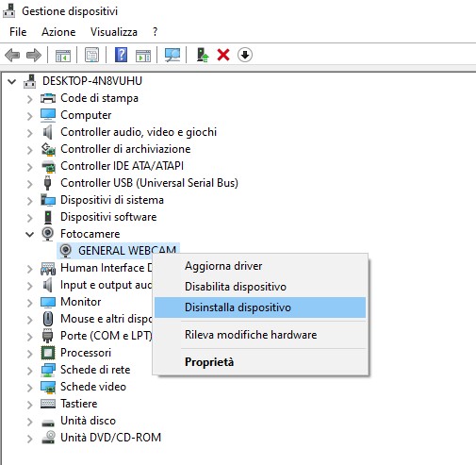The width and height of the screenshot is (476, 465).
Task: Expand the Schede video node
Action: tap(30, 388)
